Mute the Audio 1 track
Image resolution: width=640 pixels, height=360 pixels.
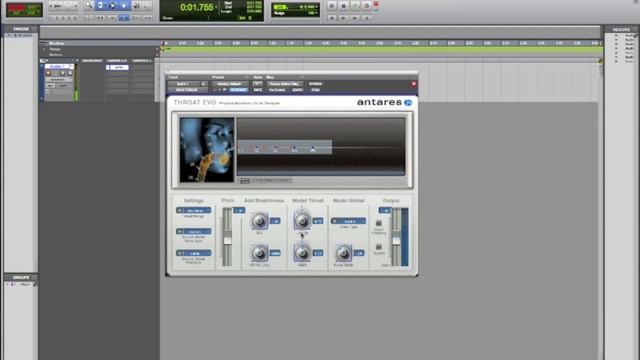[x=70, y=73]
